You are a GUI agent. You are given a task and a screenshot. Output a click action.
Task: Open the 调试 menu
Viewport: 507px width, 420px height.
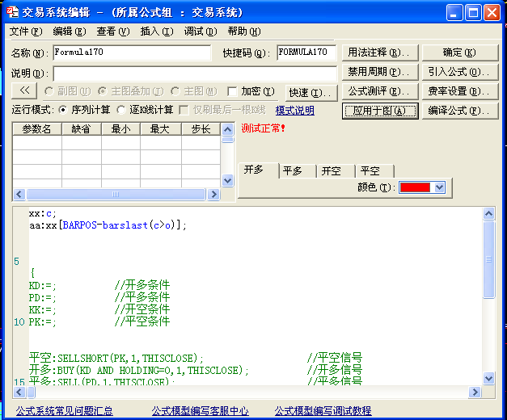(x=200, y=31)
